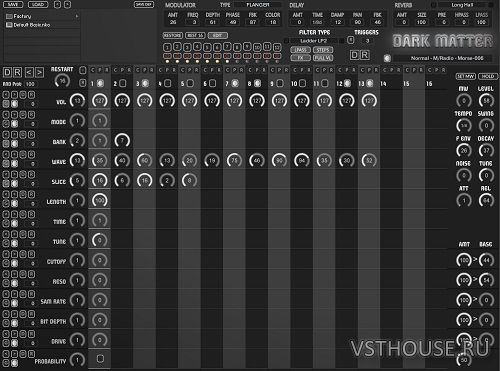This screenshot has height=371, width=500.
Task: Click the EDIT button
Action: (x=218, y=35)
